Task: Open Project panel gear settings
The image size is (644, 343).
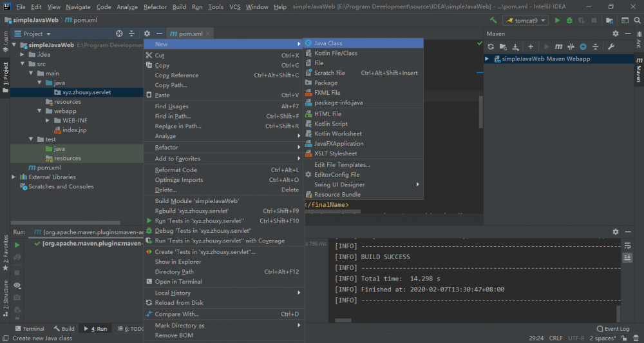Action: click(x=147, y=34)
